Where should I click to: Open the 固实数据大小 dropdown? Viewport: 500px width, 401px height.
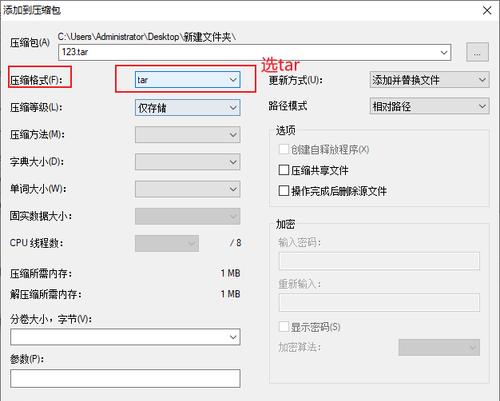[x=188, y=216]
